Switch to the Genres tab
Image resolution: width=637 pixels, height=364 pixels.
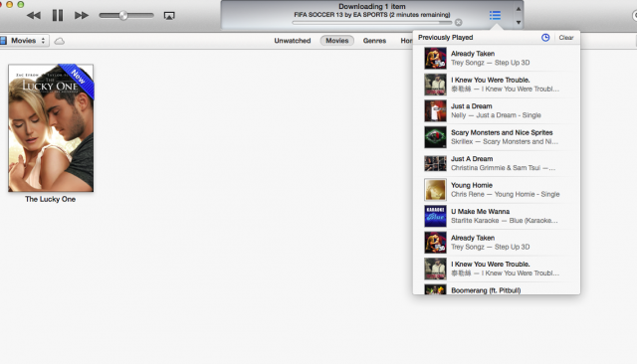point(374,41)
